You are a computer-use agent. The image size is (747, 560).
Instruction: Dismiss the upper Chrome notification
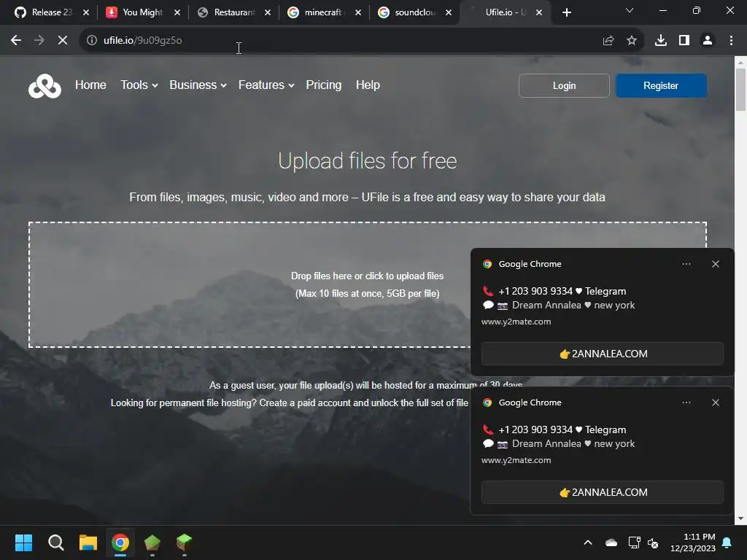(716, 264)
